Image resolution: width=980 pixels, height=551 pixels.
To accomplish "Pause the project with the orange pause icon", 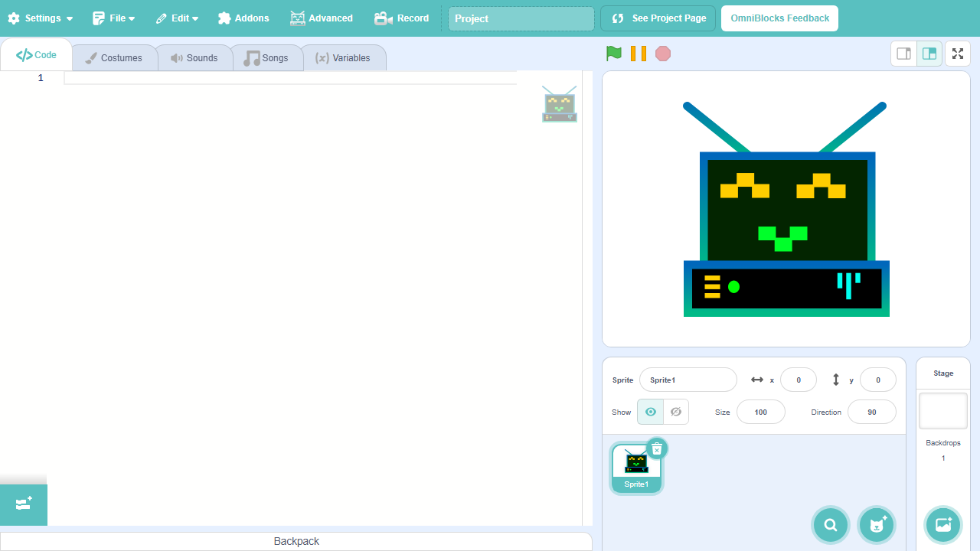I will point(639,54).
